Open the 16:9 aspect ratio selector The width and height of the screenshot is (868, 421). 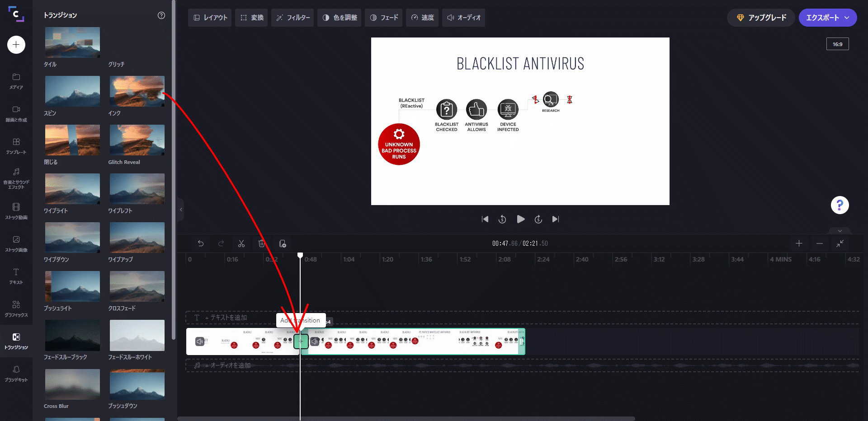click(837, 44)
